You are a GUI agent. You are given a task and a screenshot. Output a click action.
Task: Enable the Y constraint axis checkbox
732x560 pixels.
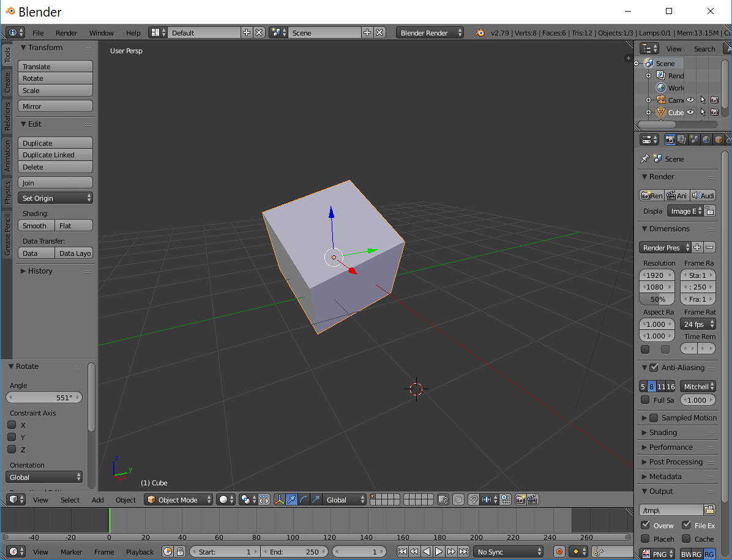tap(12, 437)
